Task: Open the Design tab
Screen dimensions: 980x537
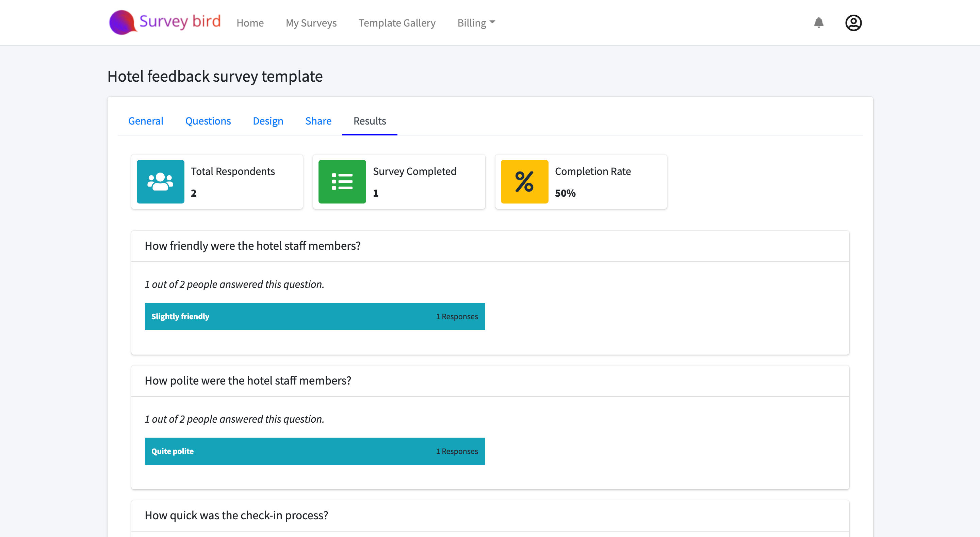Action: pyautogui.click(x=268, y=121)
